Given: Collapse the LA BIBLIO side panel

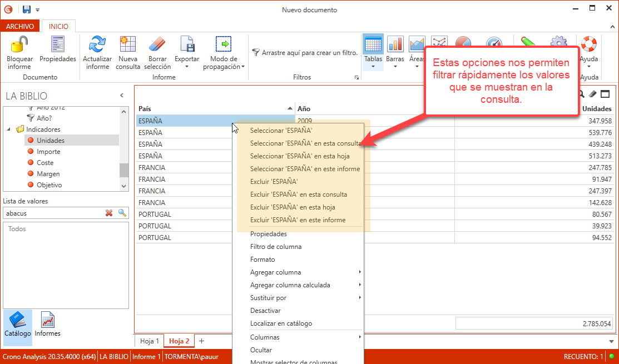Looking at the screenshot, I should (122, 96).
